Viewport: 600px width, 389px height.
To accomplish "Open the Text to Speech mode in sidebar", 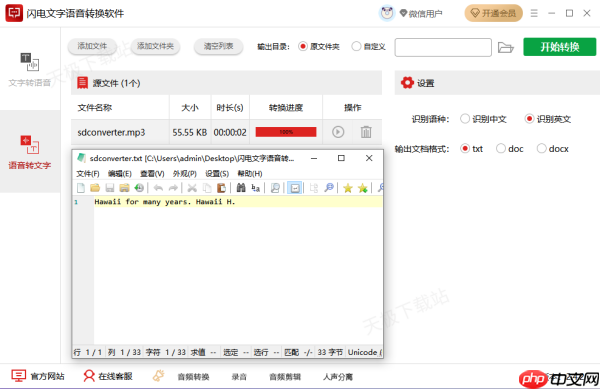I will (x=30, y=70).
